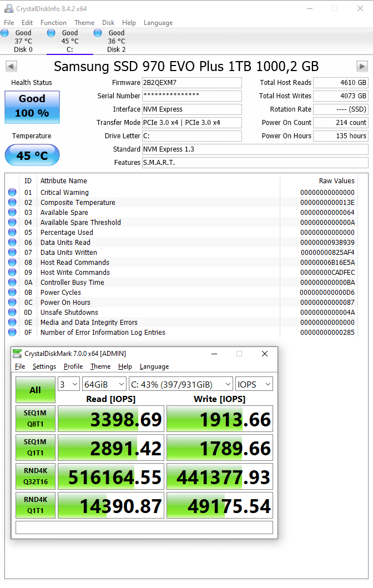Click the 45 °C temperature button
Viewport: 373px width, 588px height.
click(x=32, y=155)
